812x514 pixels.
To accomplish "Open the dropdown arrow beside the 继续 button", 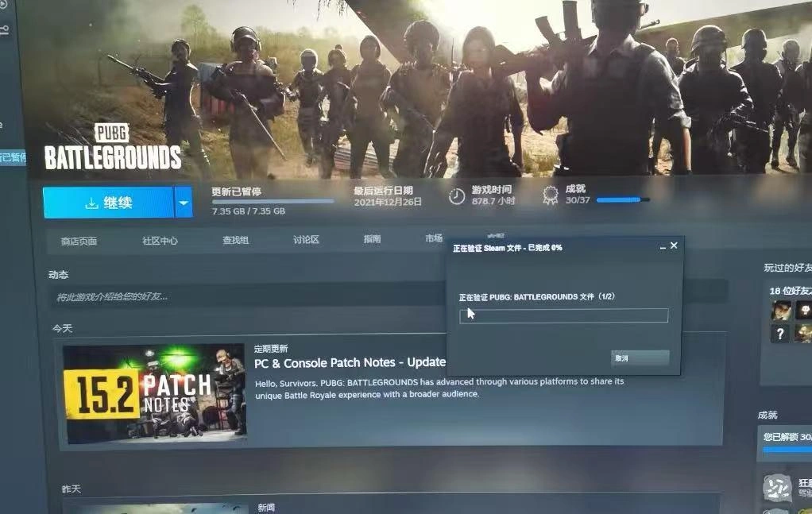I will tap(184, 203).
